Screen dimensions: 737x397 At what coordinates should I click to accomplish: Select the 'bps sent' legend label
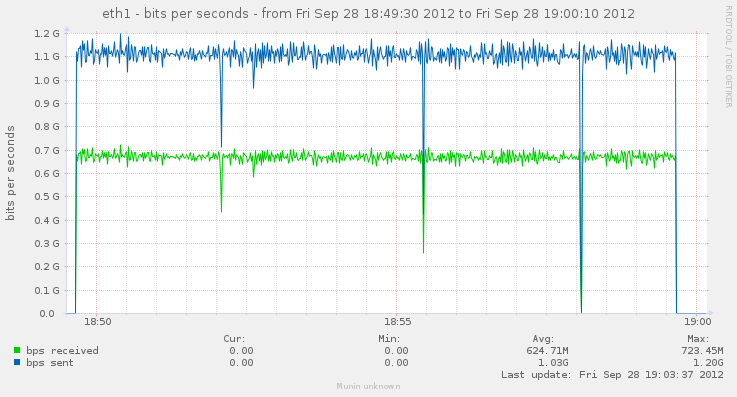point(50,363)
